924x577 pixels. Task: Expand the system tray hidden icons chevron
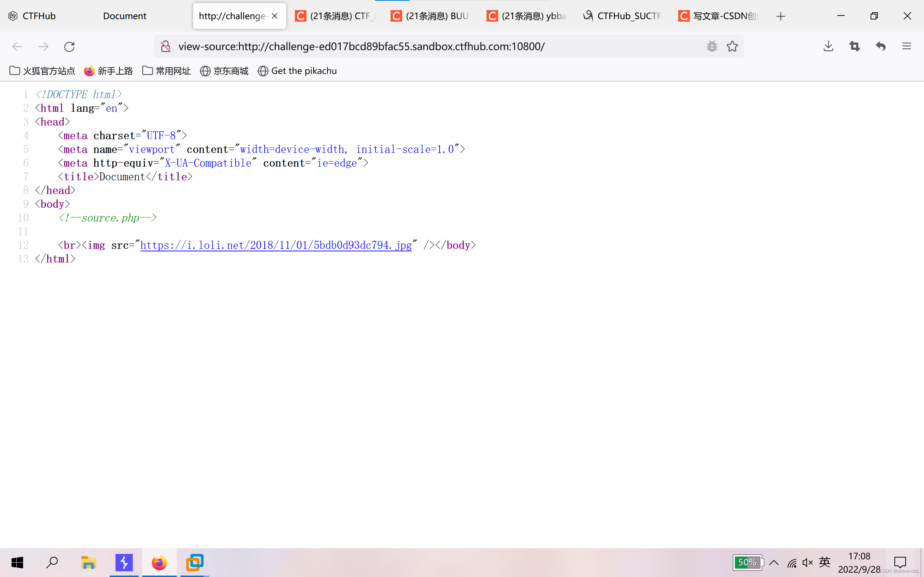coord(774,563)
